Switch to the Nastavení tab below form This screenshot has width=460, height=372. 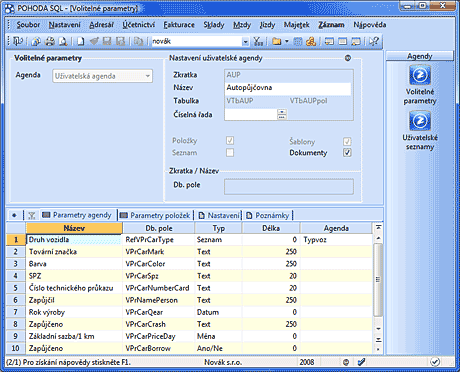coord(219,215)
